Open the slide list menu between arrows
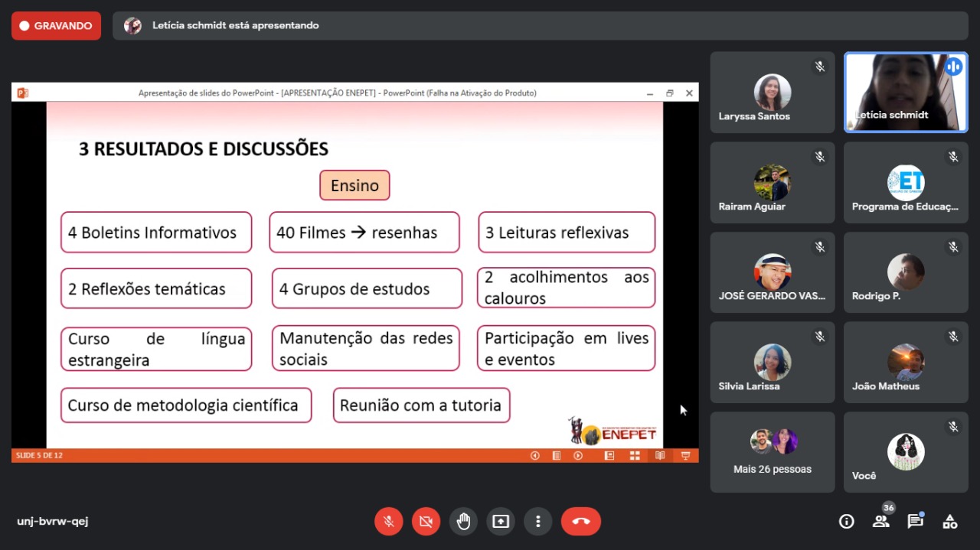Viewport: 980px width, 550px height. [x=557, y=456]
